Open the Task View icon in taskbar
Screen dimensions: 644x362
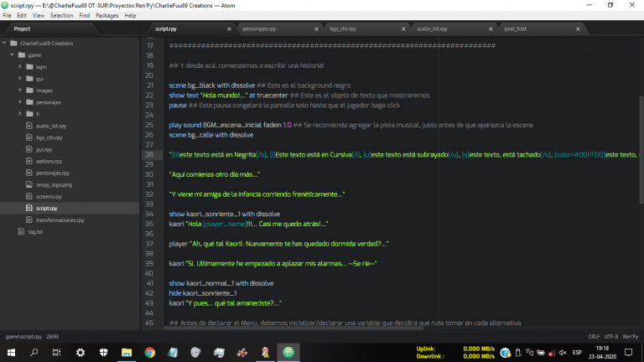click(57, 352)
